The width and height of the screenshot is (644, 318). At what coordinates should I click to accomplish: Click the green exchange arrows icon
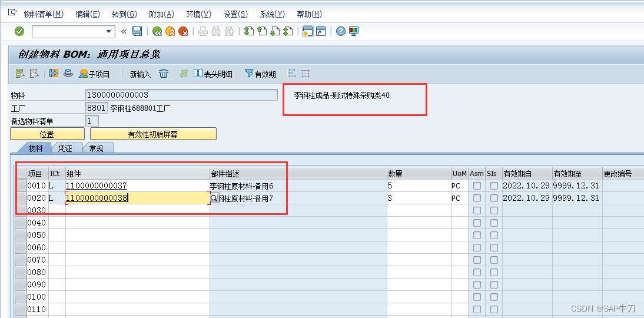184,74
